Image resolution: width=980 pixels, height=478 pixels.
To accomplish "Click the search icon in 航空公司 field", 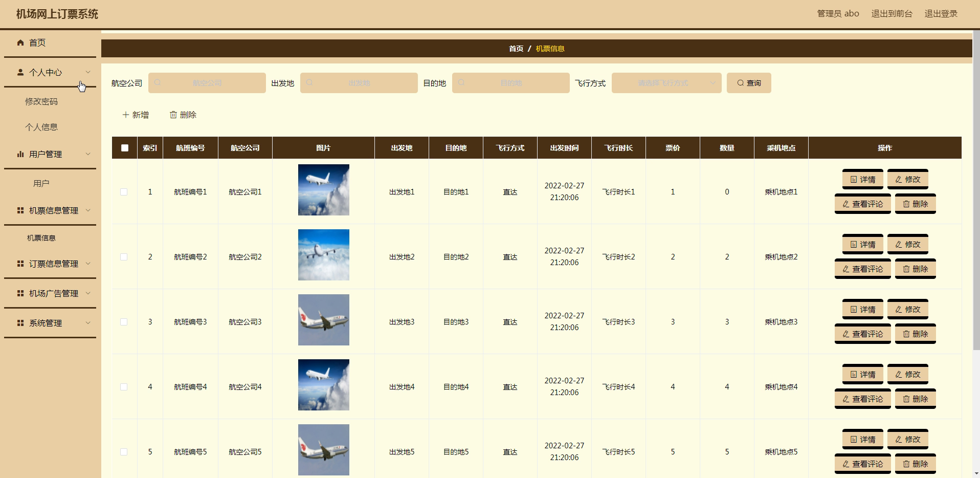I will [x=158, y=82].
